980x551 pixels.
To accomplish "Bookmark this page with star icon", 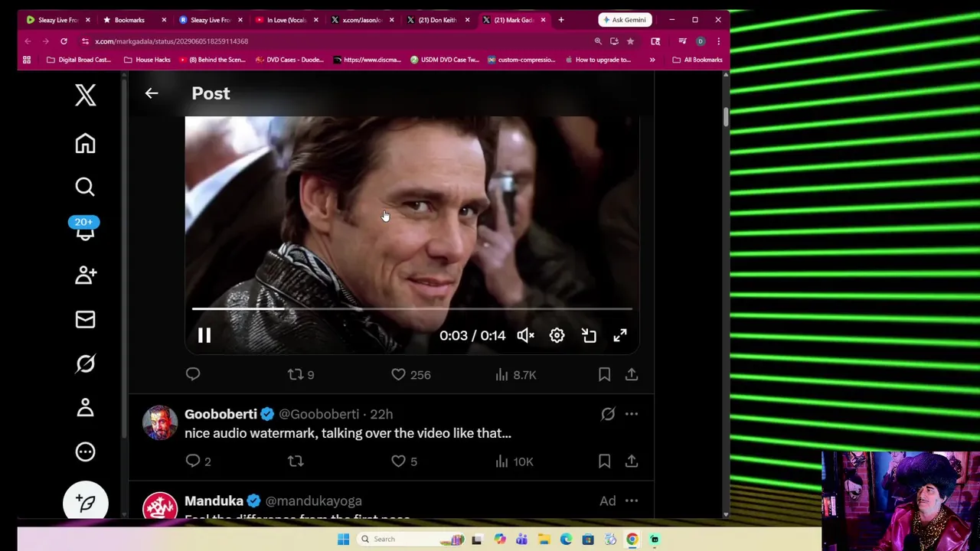I will coord(630,41).
